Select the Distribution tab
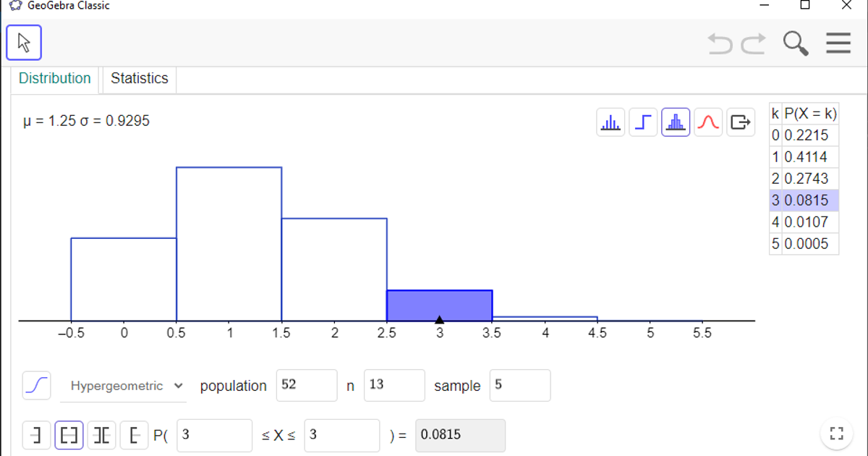This screenshot has height=456, width=868. [55, 79]
